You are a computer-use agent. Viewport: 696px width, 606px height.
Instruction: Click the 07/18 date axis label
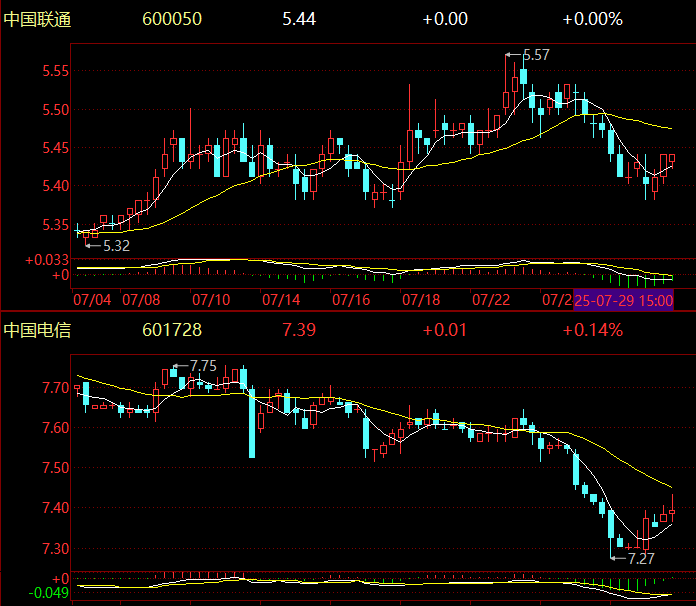point(421,300)
